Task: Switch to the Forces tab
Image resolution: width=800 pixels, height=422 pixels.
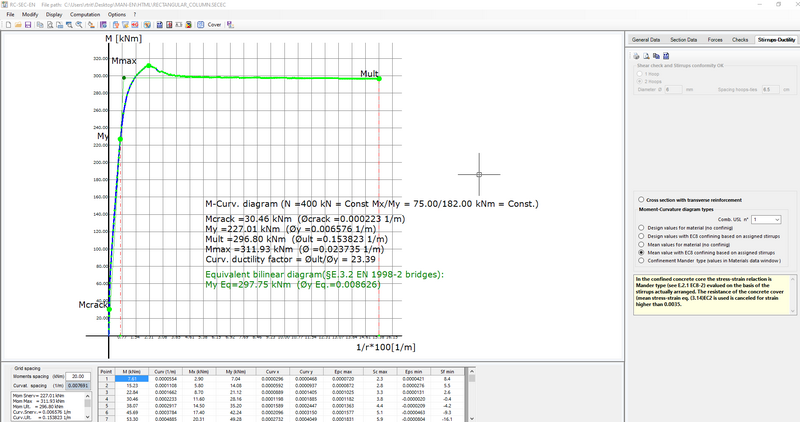Action: (x=715, y=39)
